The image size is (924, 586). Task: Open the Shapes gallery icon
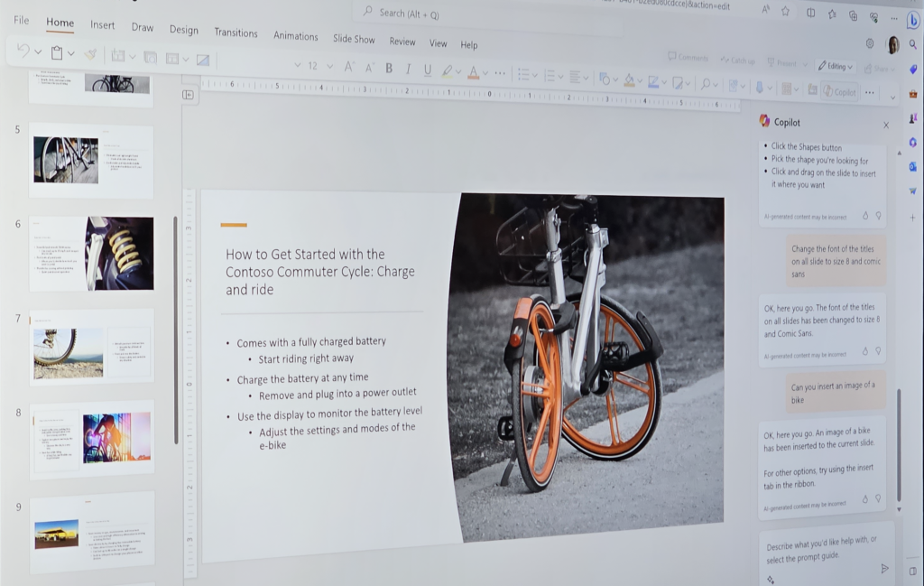click(x=605, y=79)
